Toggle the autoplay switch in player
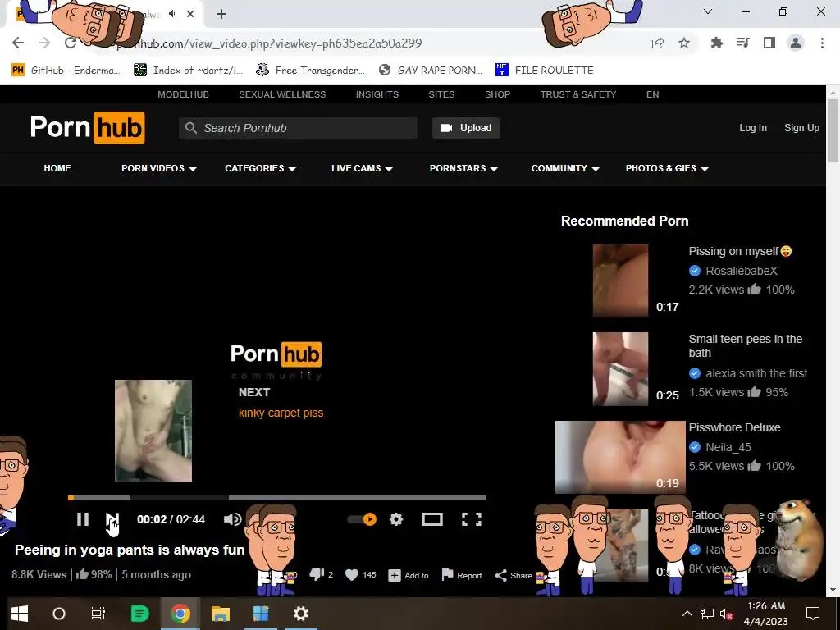The image size is (840, 630). click(x=362, y=519)
